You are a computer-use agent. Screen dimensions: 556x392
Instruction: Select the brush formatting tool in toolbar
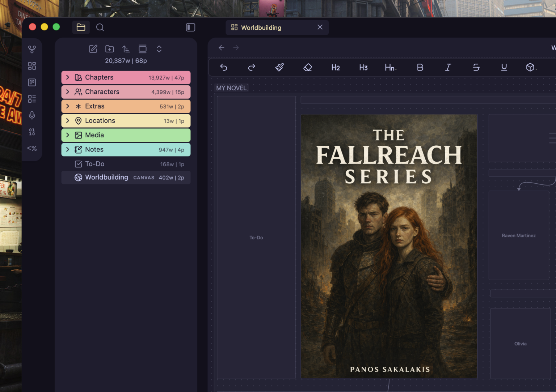[x=279, y=68]
